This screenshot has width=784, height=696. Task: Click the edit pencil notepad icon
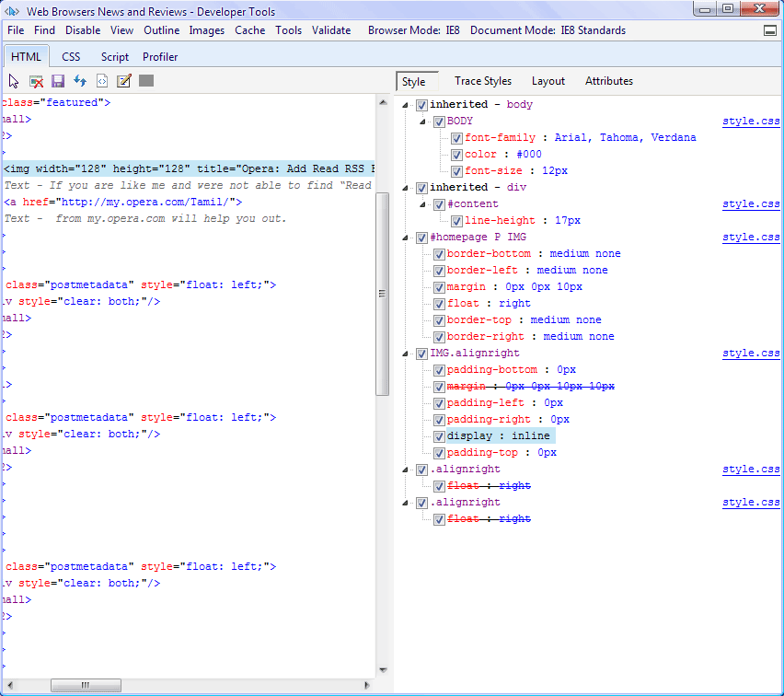(x=124, y=81)
